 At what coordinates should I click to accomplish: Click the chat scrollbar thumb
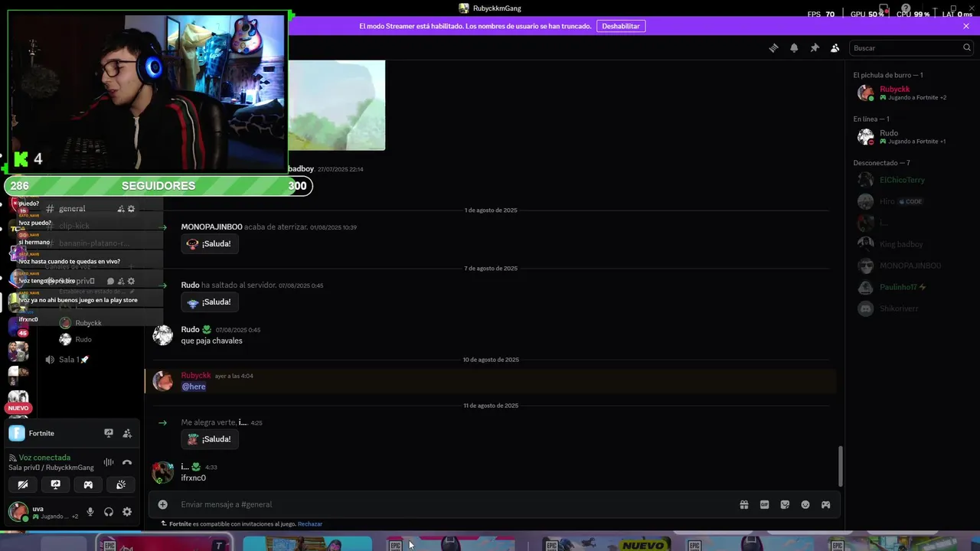(x=841, y=466)
